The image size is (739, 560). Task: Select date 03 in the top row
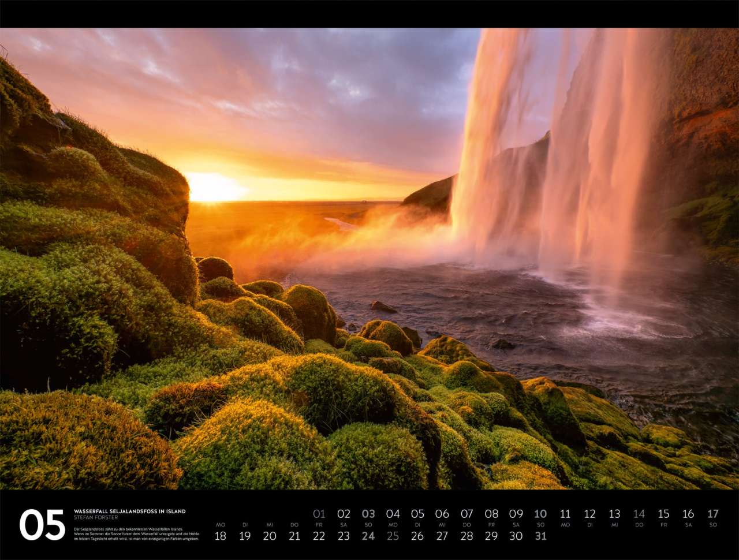point(368,514)
